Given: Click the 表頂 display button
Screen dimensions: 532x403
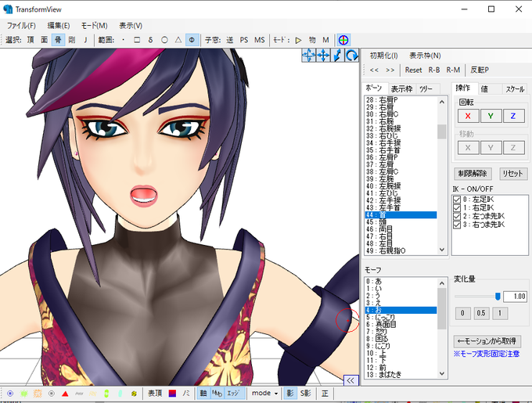Looking at the screenshot, I should pyautogui.click(x=155, y=394).
